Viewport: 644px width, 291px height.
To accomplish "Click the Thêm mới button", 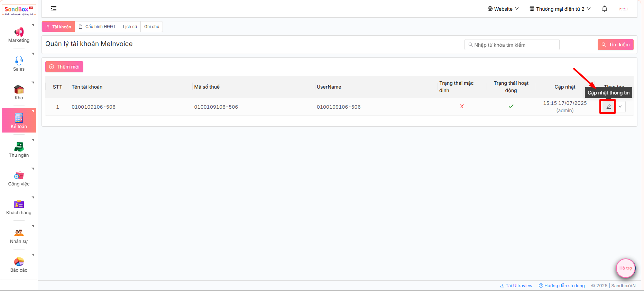I will 64,67.
